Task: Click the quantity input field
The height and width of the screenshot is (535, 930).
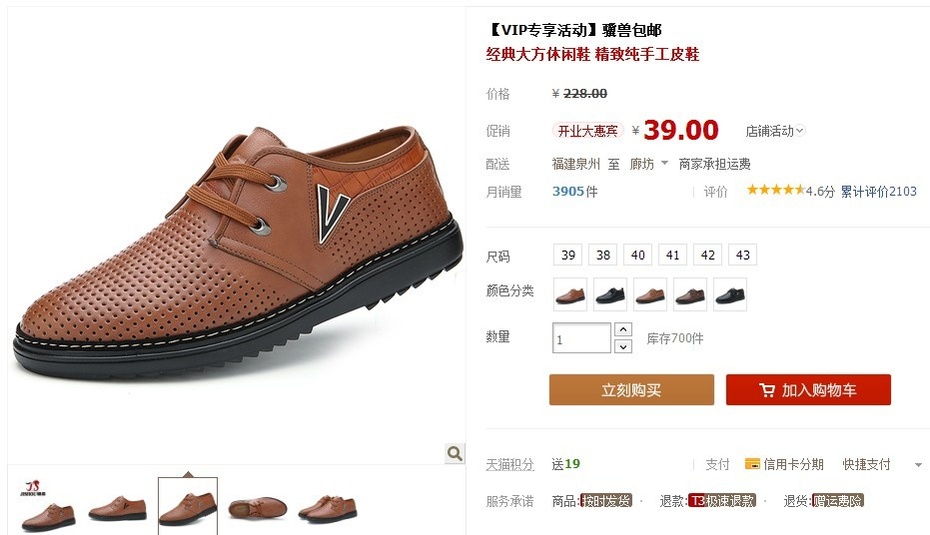Action: pyautogui.click(x=581, y=338)
